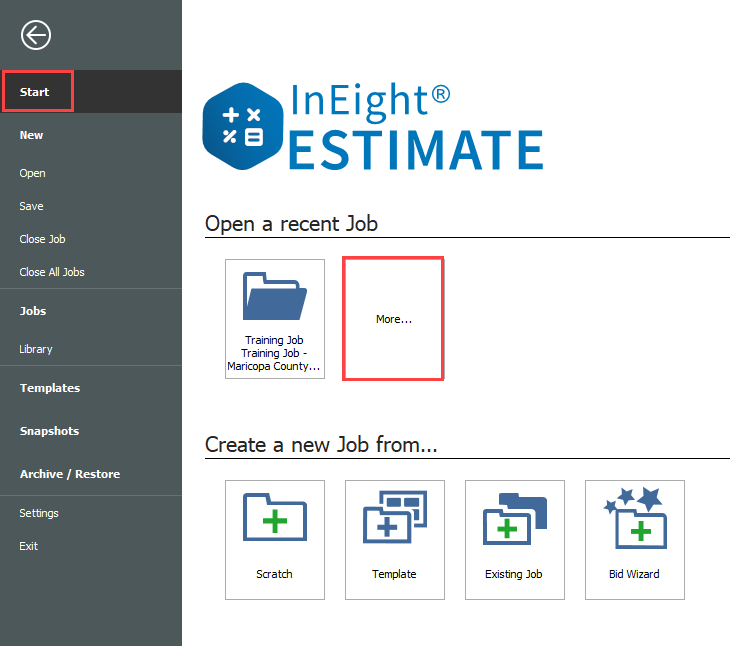
Task: Show more recent jobs via More... tile
Action: point(393,319)
